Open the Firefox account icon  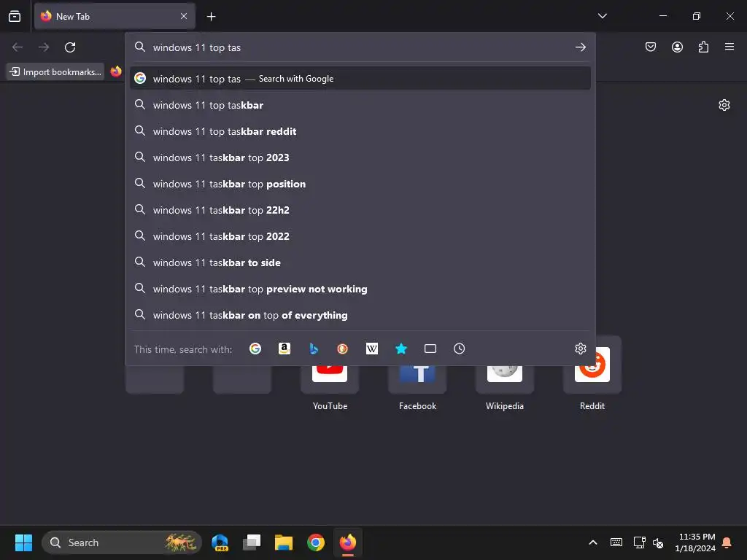(677, 47)
